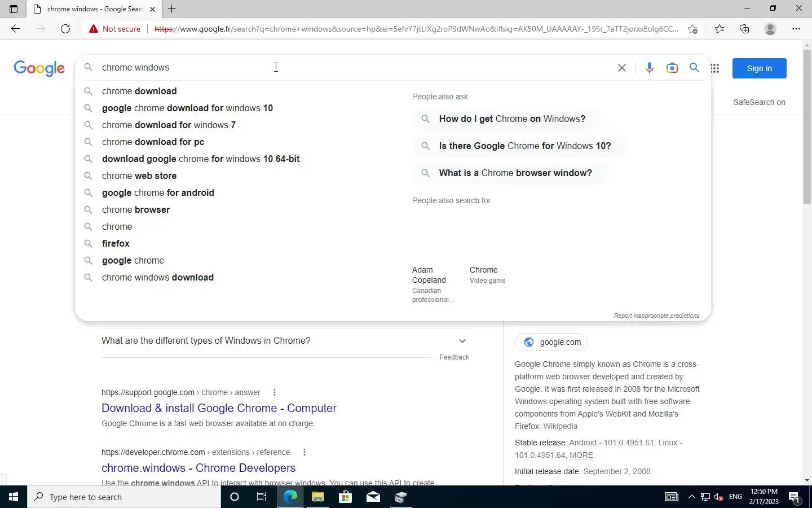812x508 pixels.
Task: Open the Google apps grid
Action: (x=715, y=68)
